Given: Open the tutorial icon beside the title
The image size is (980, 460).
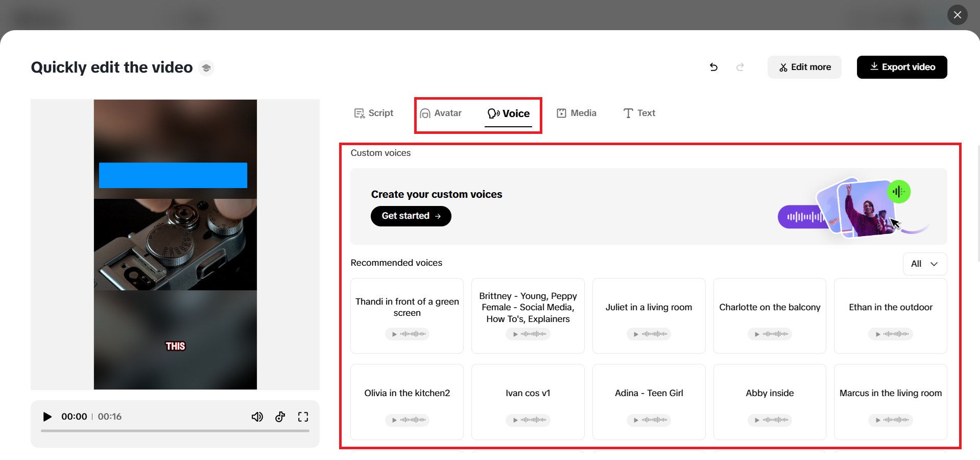Looking at the screenshot, I should (206, 67).
